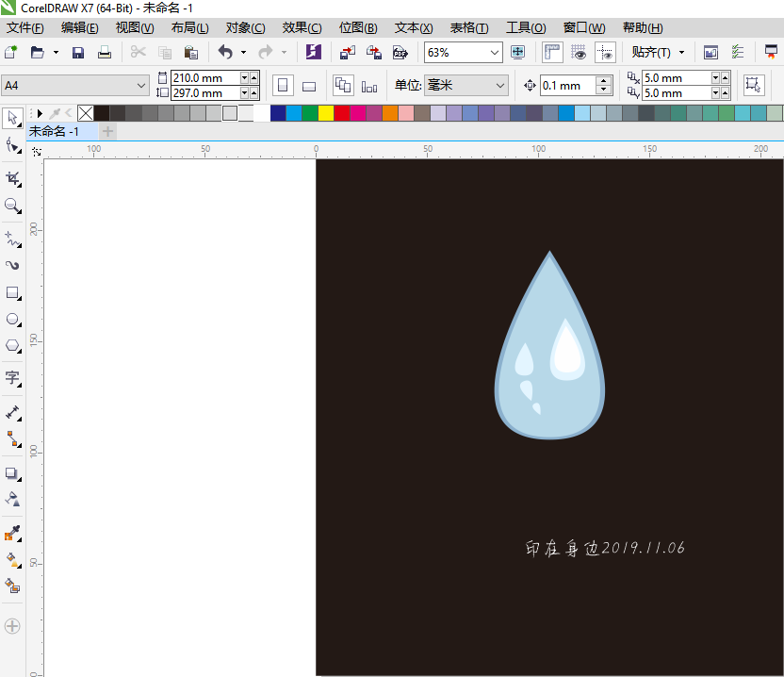Choose the Rectangle tool
This screenshot has height=677, width=784.
click(x=12, y=293)
